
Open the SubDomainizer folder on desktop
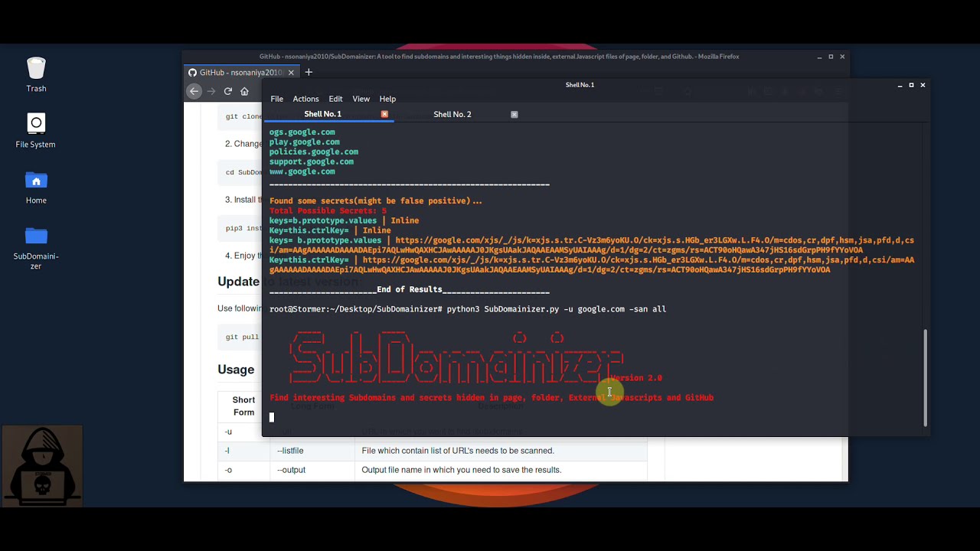click(x=36, y=249)
